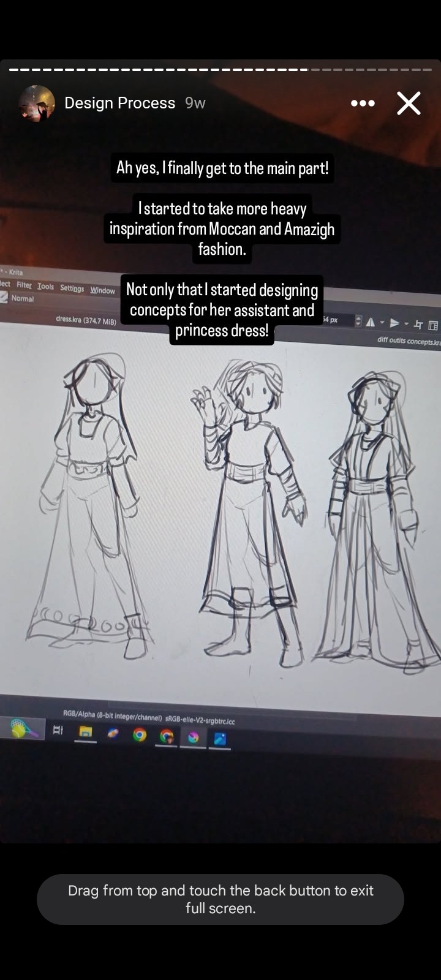
Task: Toggle horizontal mirror tool in Krita toolbar
Action: coord(371,322)
